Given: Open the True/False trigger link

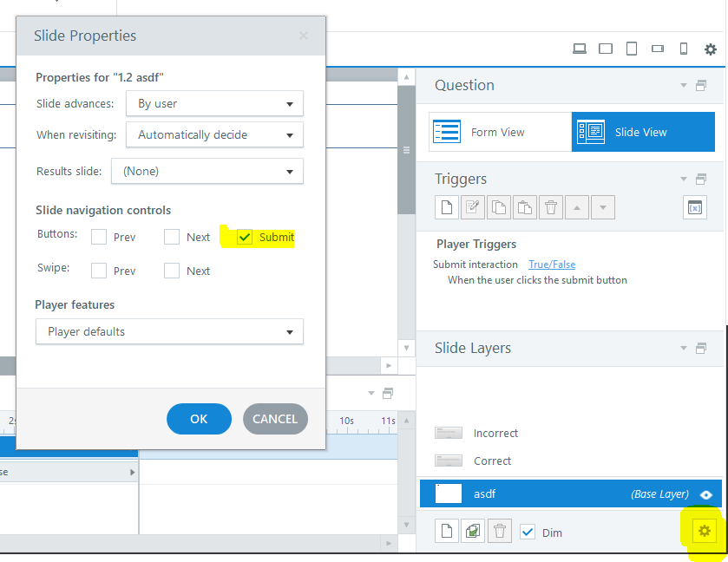Looking at the screenshot, I should pyautogui.click(x=552, y=265).
